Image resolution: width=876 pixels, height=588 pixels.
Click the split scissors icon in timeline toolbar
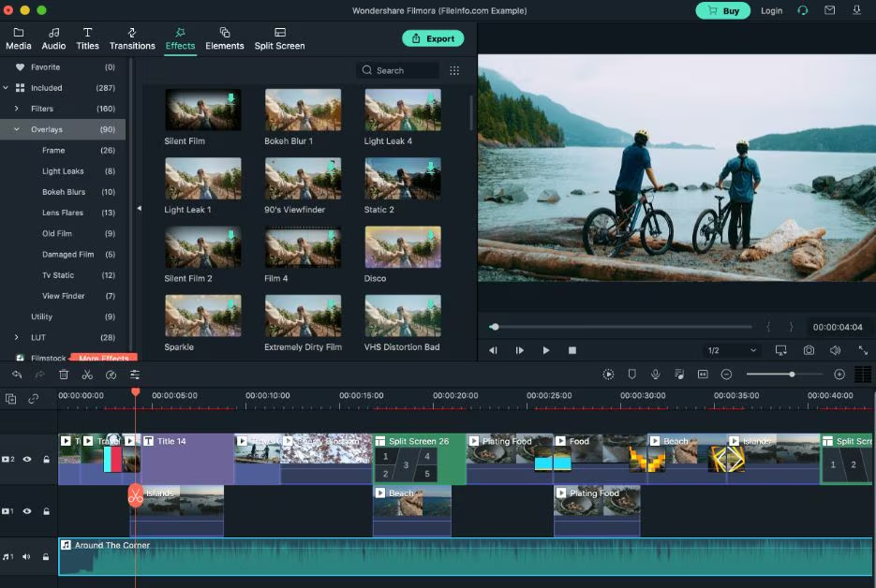coord(87,375)
